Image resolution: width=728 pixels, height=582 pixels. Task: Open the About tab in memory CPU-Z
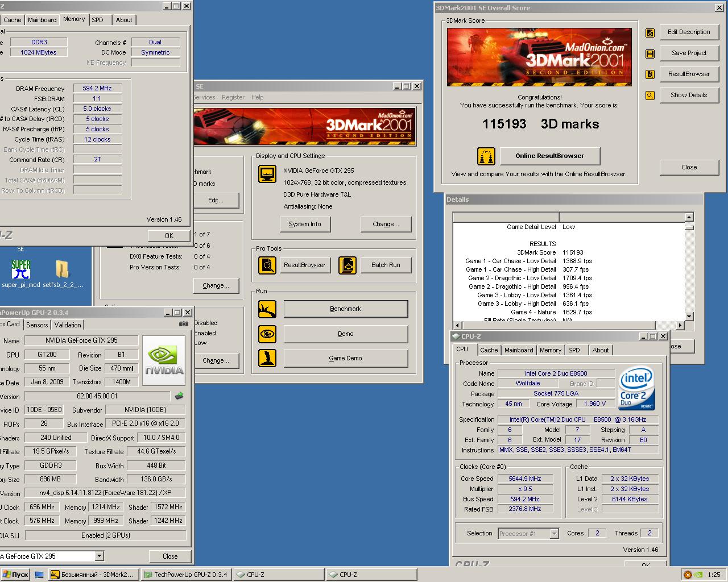pyautogui.click(x=124, y=20)
